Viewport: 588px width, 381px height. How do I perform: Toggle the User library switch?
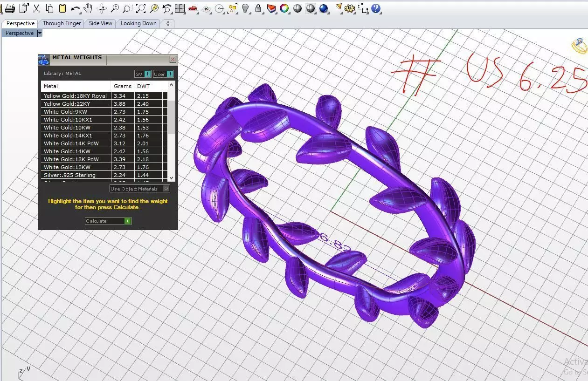click(x=164, y=74)
